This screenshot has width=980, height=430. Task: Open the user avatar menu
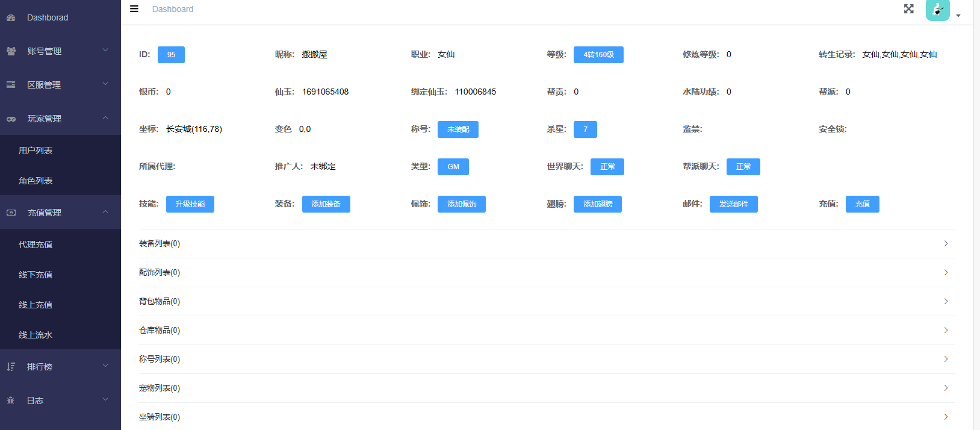[937, 10]
